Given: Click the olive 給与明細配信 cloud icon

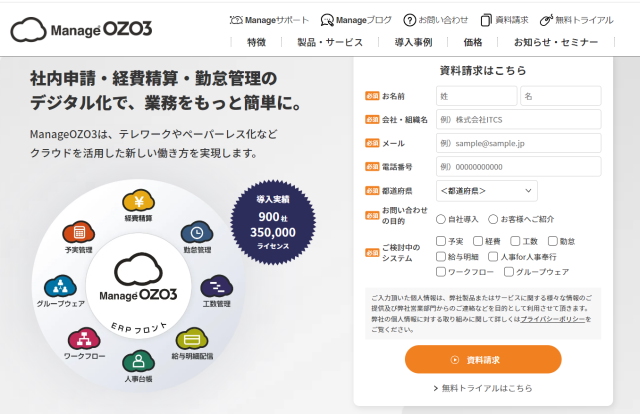Looking at the screenshot, I should coord(192,338).
